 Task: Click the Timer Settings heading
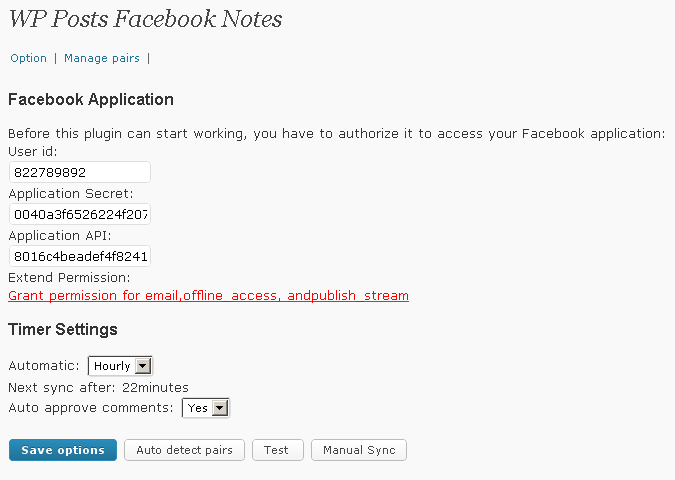[x=63, y=330]
